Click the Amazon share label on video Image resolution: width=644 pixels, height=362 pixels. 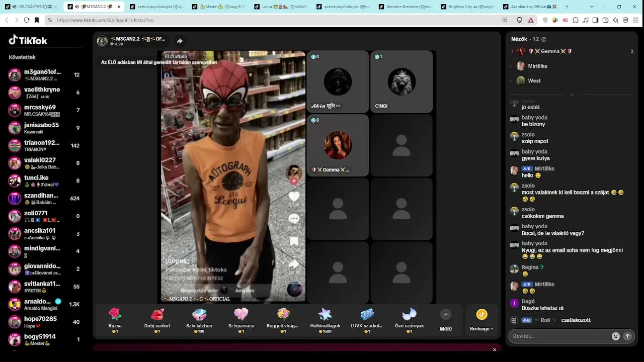(245, 291)
